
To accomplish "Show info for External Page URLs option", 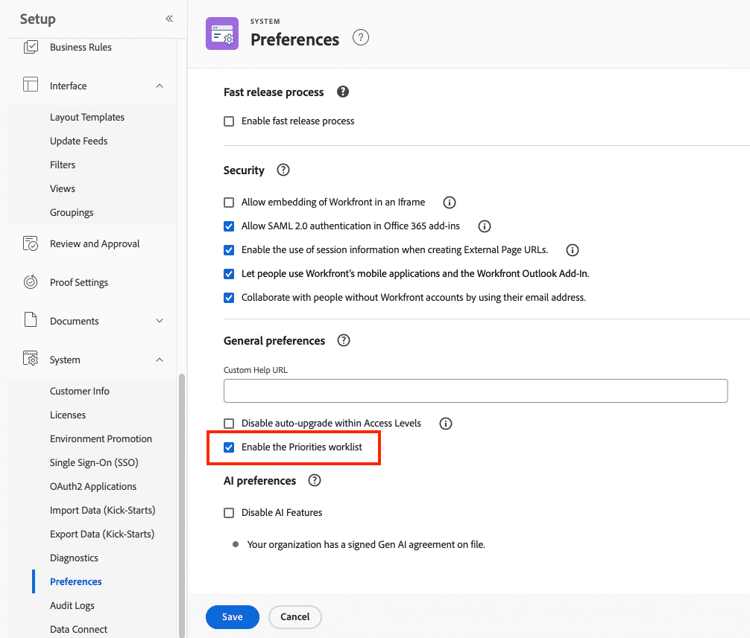I will click(x=573, y=250).
